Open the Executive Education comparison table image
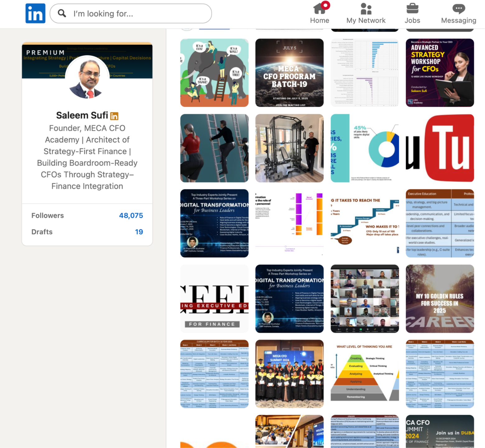Image resolution: width=485 pixels, height=448 pixels. [440, 223]
